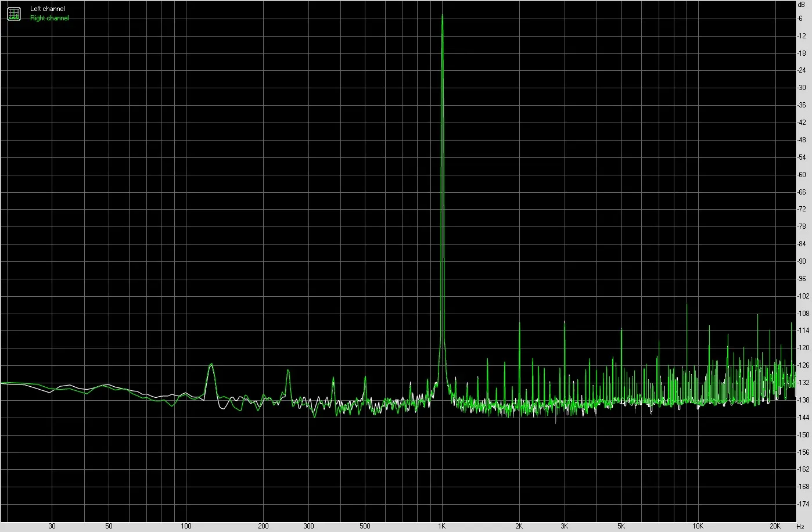Image resolution: width=812 pixels, height=532 pixels.
Task: Click the "1K" frequency axis label
Action: click(442, 526)
